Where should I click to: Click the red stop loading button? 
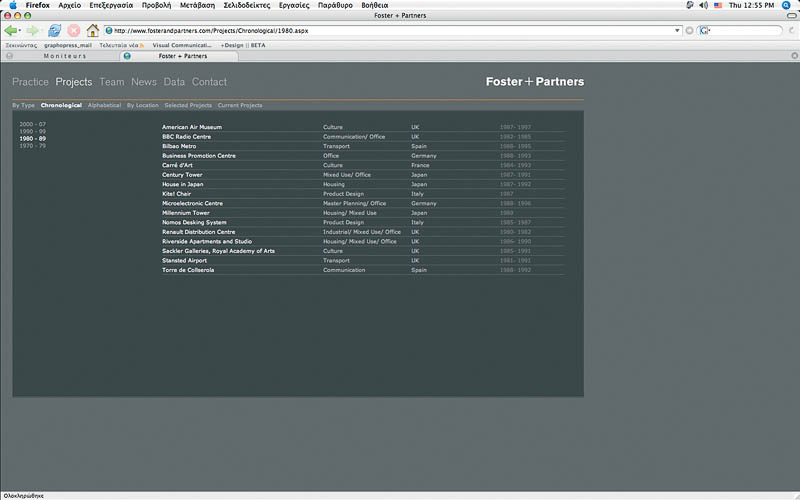(x=73, y=31)
